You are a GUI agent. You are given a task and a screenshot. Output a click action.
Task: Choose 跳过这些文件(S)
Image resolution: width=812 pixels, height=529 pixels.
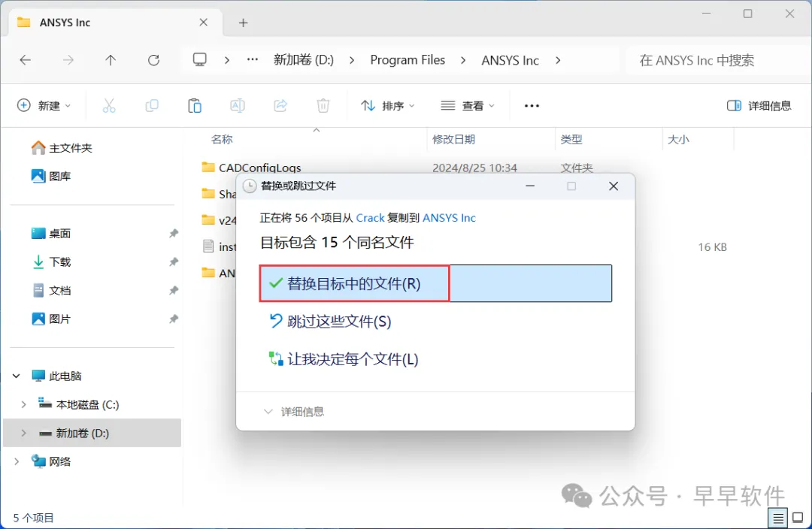coord(330,322)
